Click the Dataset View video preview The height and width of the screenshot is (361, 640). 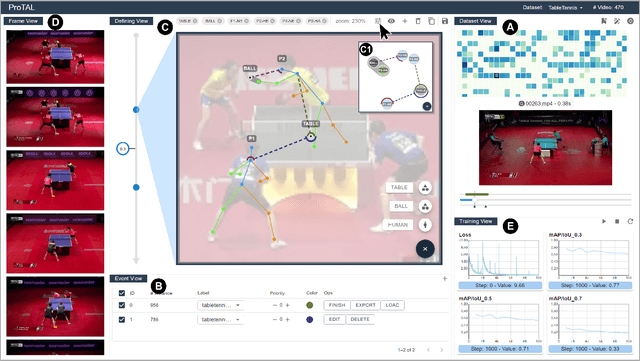(545, 147)
